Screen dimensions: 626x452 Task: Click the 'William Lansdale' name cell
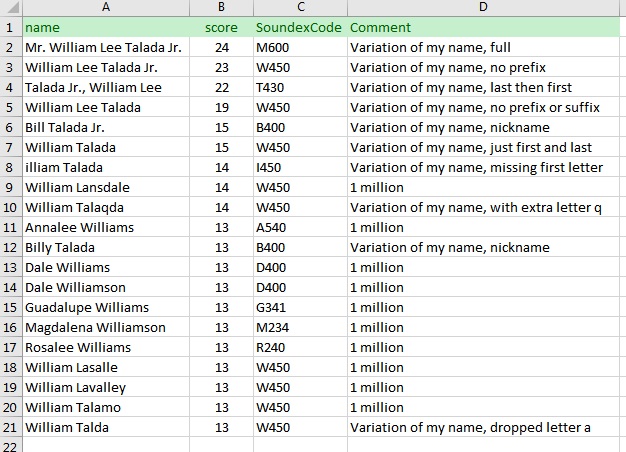coord(105,188)
